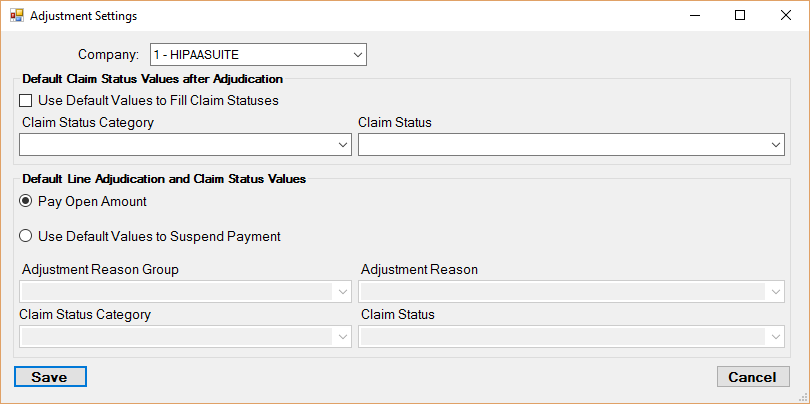810x404 pixels.
Task: Select the Pay Open Amount radio button
Action: coord(26,201)
